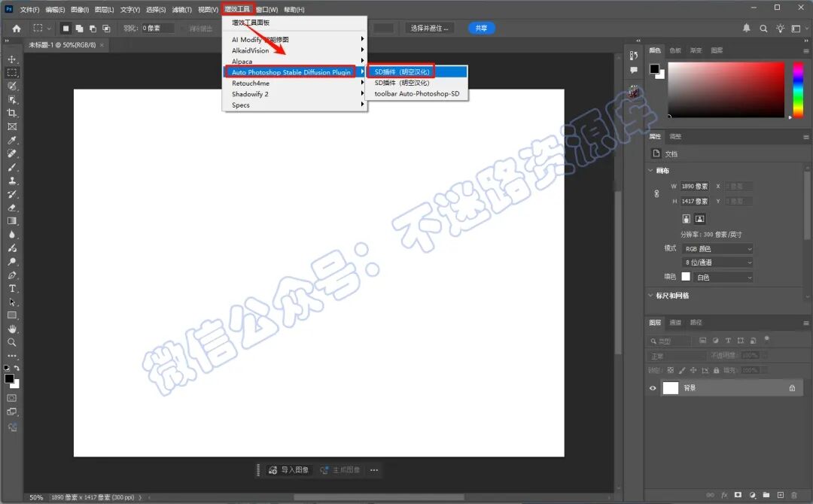
Task: Open the search magnifier at top right
Action: coord(763,29)
